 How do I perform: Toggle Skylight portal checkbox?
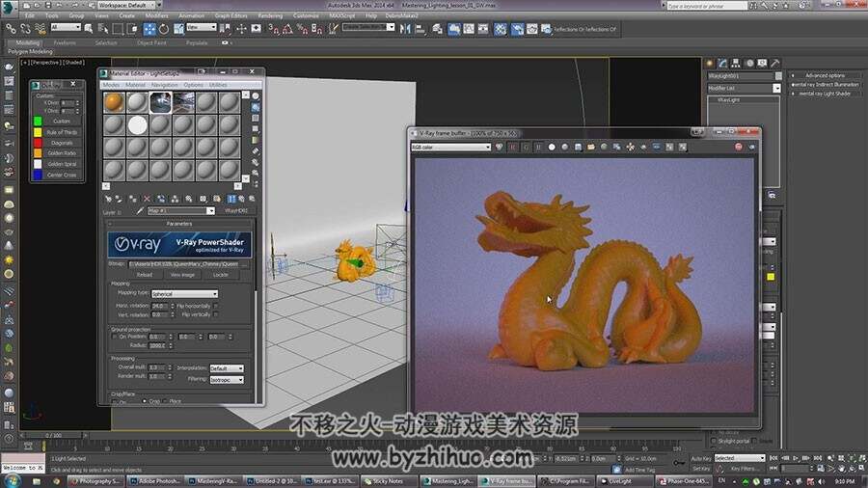pyautogui.click(x=714, y=441)
